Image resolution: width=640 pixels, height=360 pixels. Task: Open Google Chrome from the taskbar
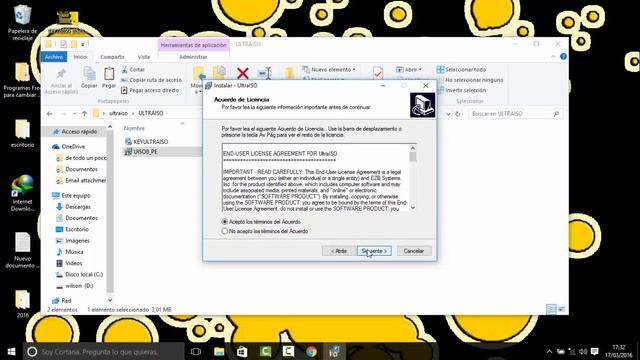coord(311,351)
